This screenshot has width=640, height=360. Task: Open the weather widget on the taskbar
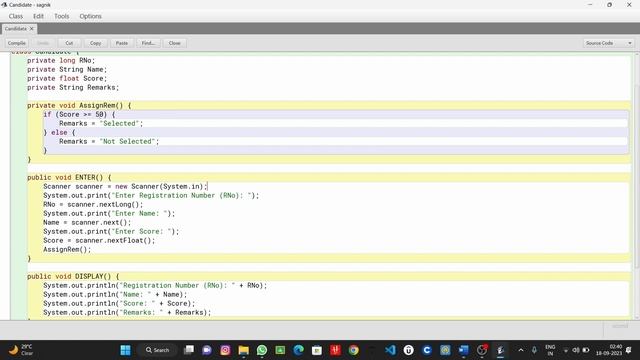click(x=20, y=350)
